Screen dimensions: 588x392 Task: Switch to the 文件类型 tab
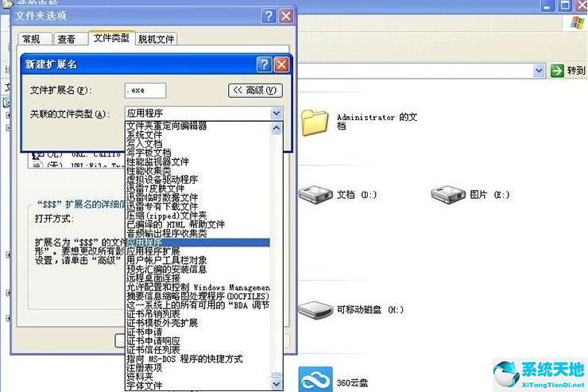pyautogui.click(x=111, y=38)
